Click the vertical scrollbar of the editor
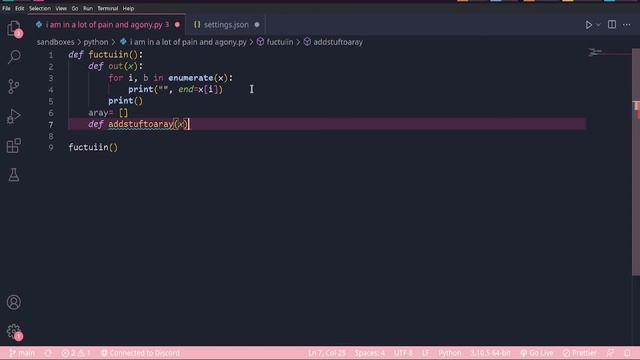 tap(636, 163)
